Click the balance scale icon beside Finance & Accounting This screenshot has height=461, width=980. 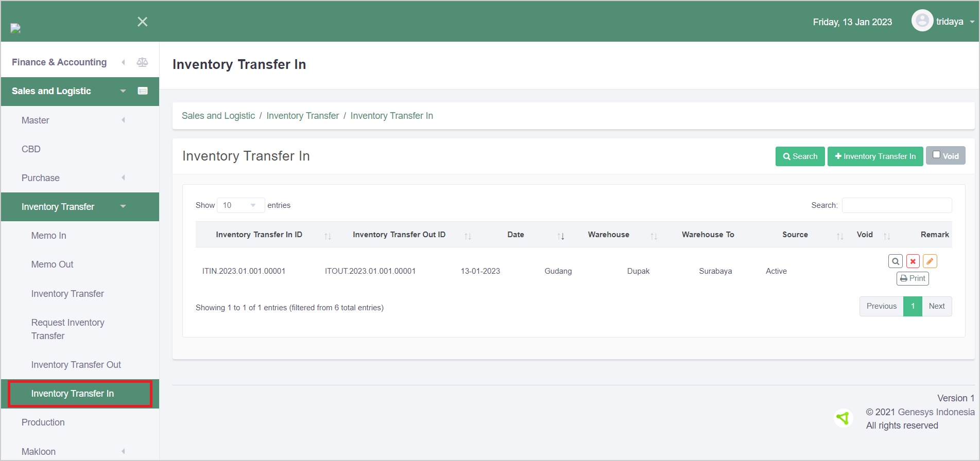(142, 62)
